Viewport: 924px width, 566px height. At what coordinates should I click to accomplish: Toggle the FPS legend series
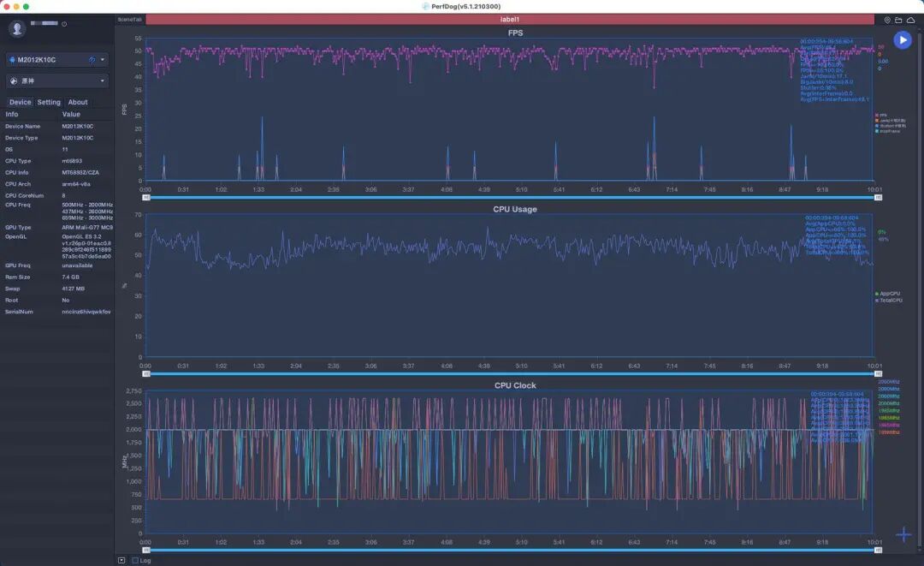(x=881, y=116)
